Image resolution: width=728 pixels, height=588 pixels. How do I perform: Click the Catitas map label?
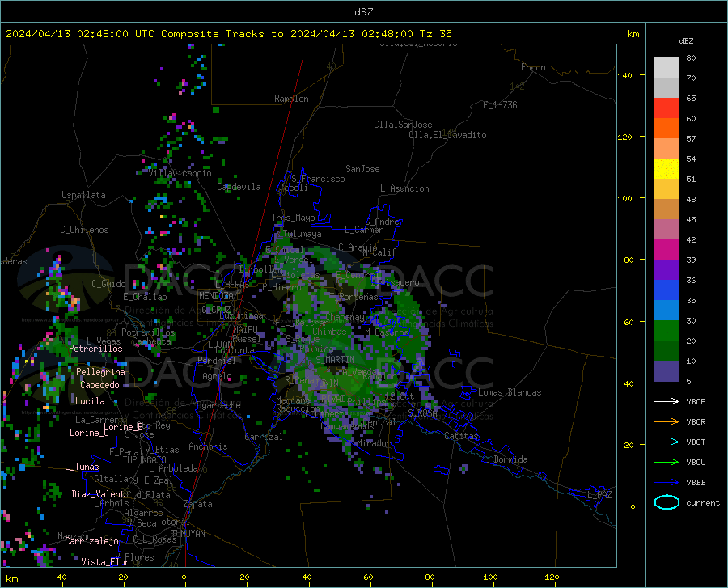[462, 436]
